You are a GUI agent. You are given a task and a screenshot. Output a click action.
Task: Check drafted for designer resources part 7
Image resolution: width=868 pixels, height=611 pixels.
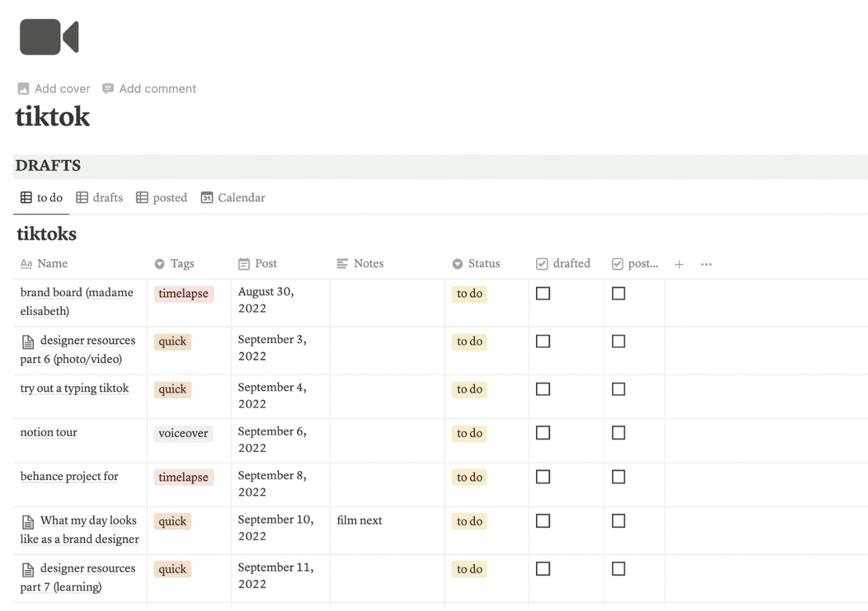point(543,569)
